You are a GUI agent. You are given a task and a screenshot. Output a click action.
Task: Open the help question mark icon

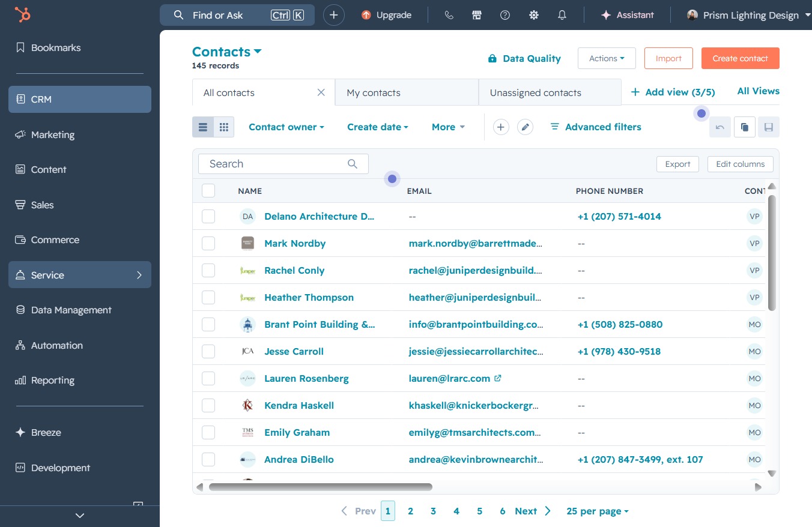(505, 15)
